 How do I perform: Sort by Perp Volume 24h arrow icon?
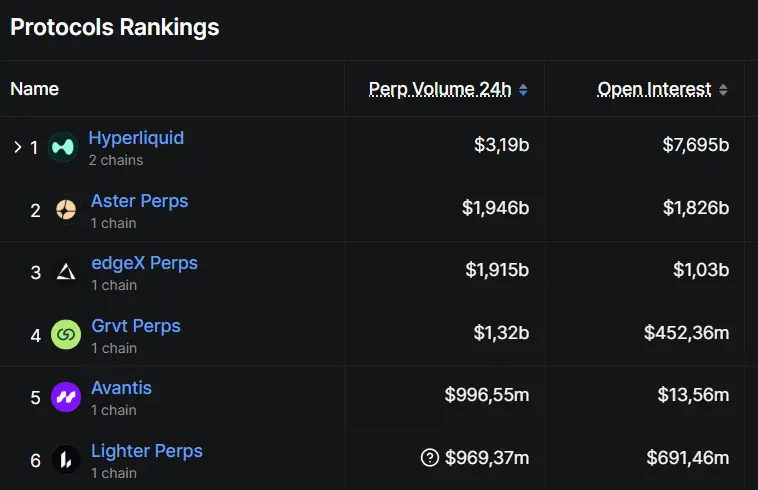523,90
